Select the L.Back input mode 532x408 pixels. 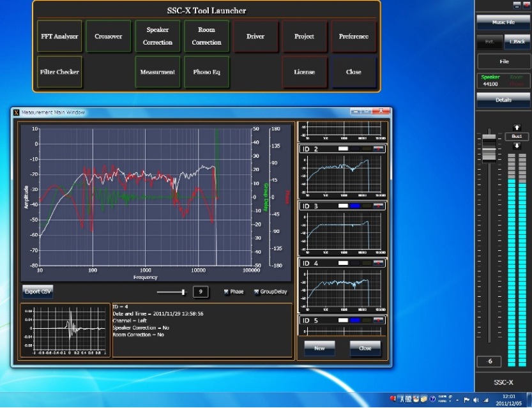[517, 42]
